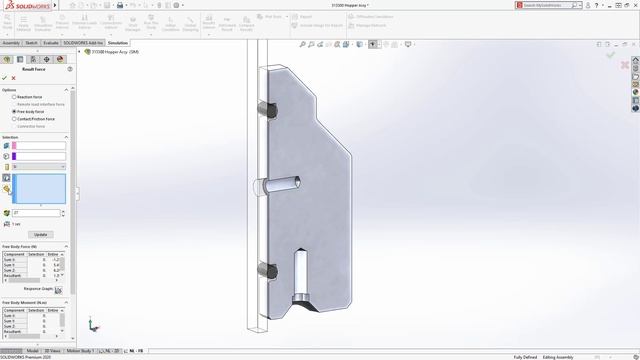Switch to the Sketch tab
Viewport: 640px width, 360px height.
(31, 43)
